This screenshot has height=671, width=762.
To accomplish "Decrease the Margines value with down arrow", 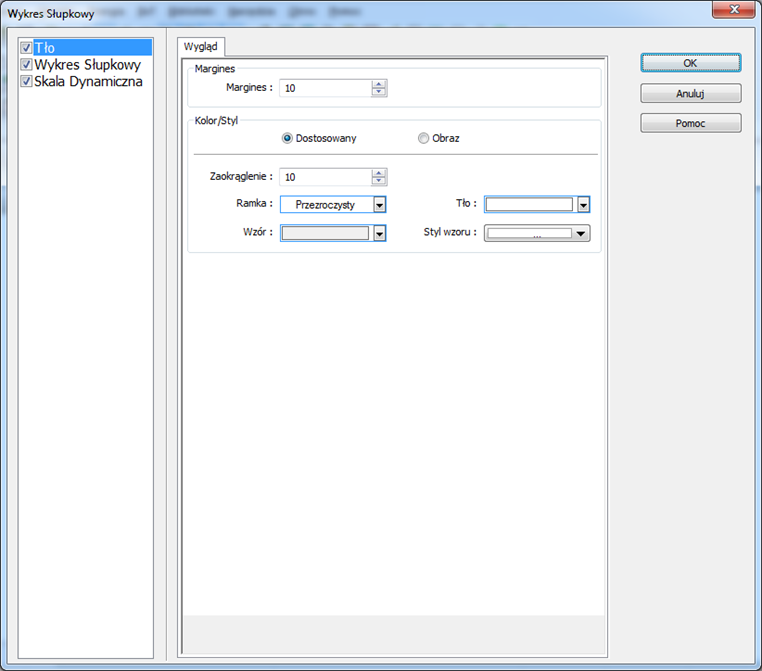I will [x=379, y=92].
